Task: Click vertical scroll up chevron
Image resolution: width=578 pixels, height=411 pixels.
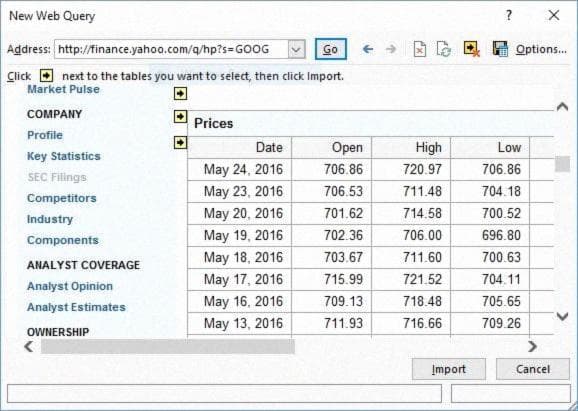Action: [562, 107]
